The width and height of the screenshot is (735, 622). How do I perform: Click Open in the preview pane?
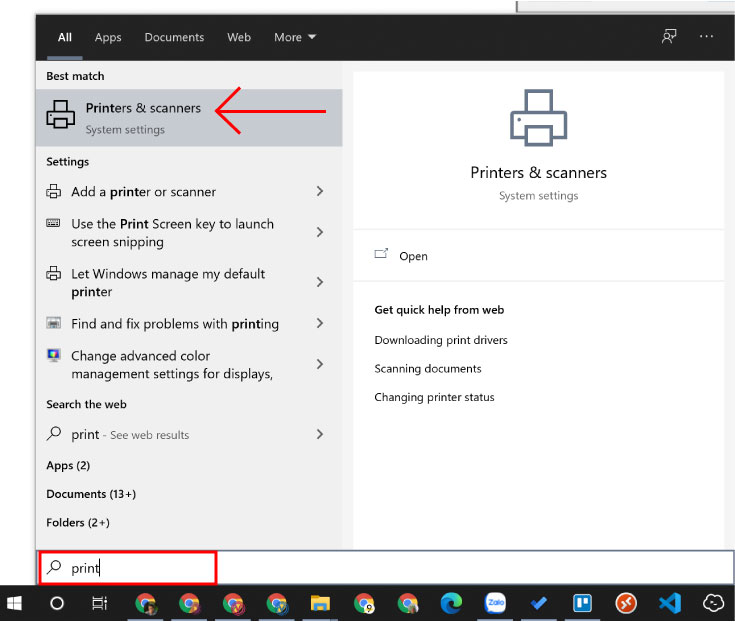412,256
